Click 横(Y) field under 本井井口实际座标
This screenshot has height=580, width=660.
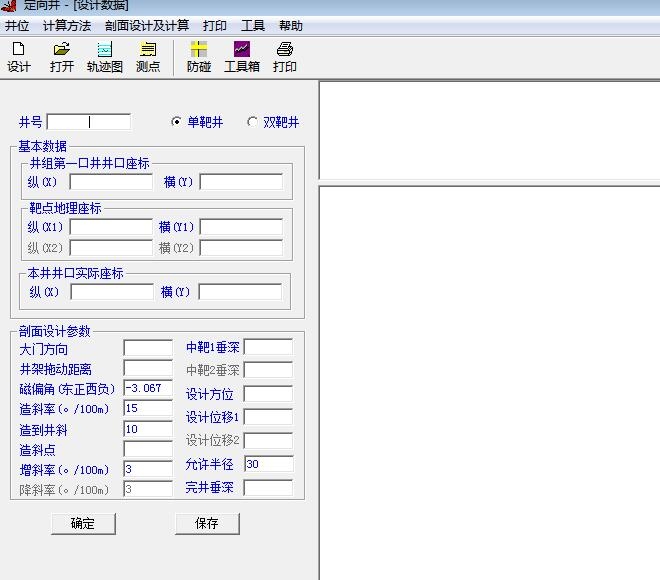240,292
